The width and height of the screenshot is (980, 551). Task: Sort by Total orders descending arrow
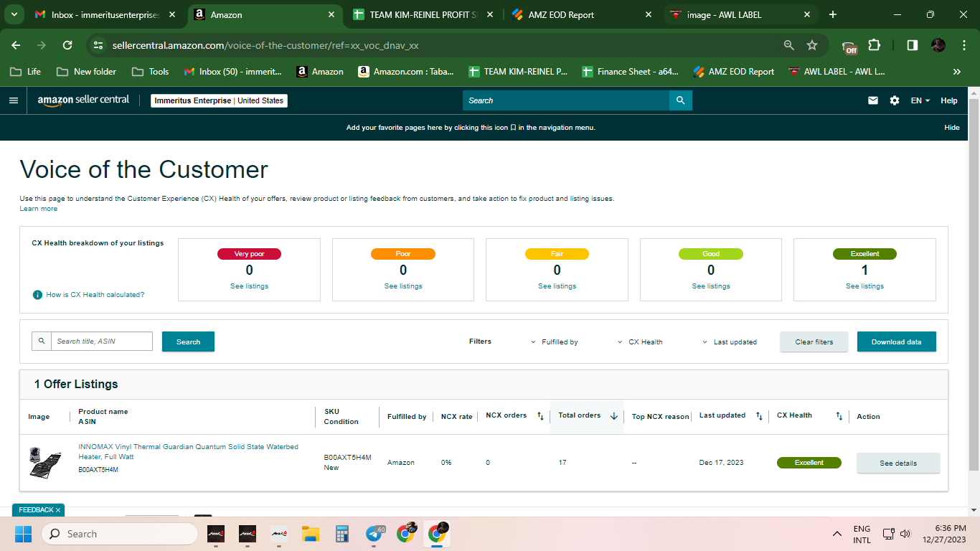[x=614, y=416]
